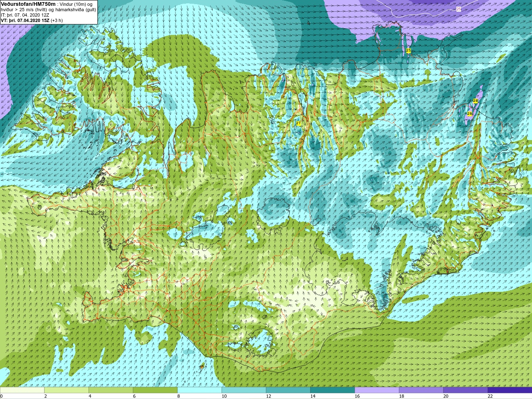Click the 12–14 m/s teal legend swatch
This screenshot has height=399, width=532.
coord(288,390)
